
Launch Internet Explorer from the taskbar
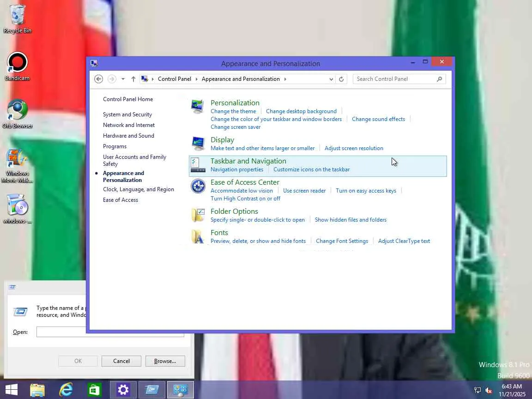66,390
